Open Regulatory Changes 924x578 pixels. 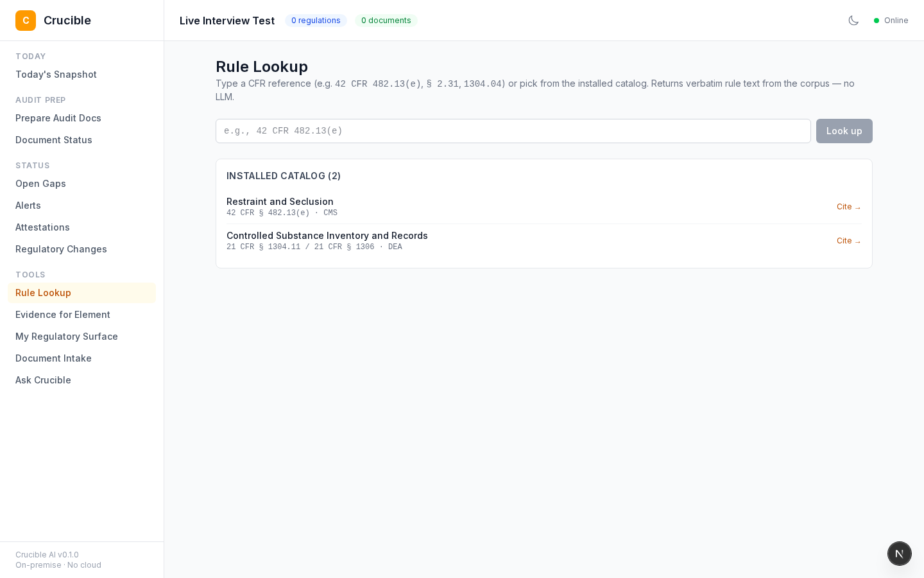click(61, 249)
